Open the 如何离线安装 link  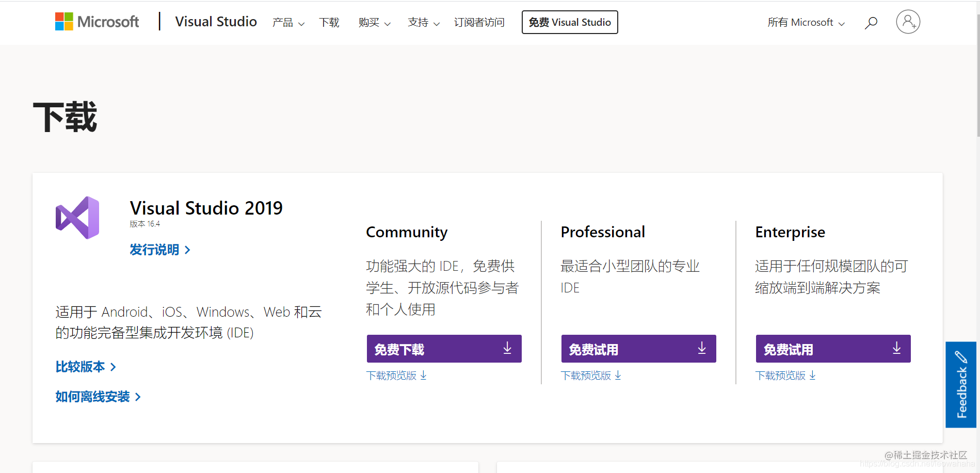pyautogui.click(x=93, y=397)
